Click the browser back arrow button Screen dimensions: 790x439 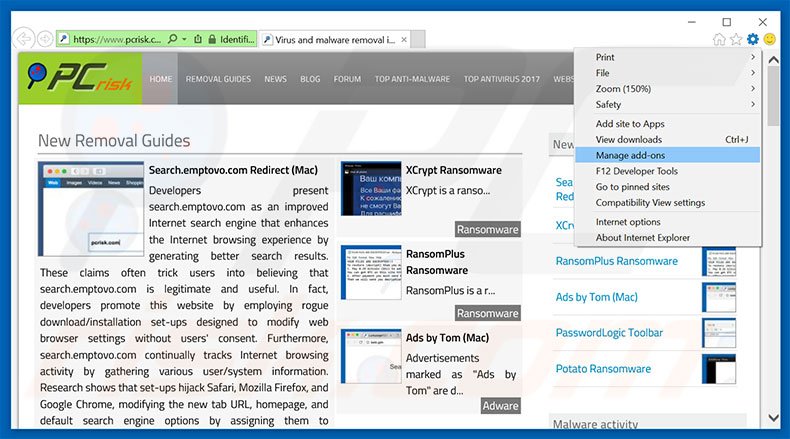pyautogui.click(x=23, y=39)
